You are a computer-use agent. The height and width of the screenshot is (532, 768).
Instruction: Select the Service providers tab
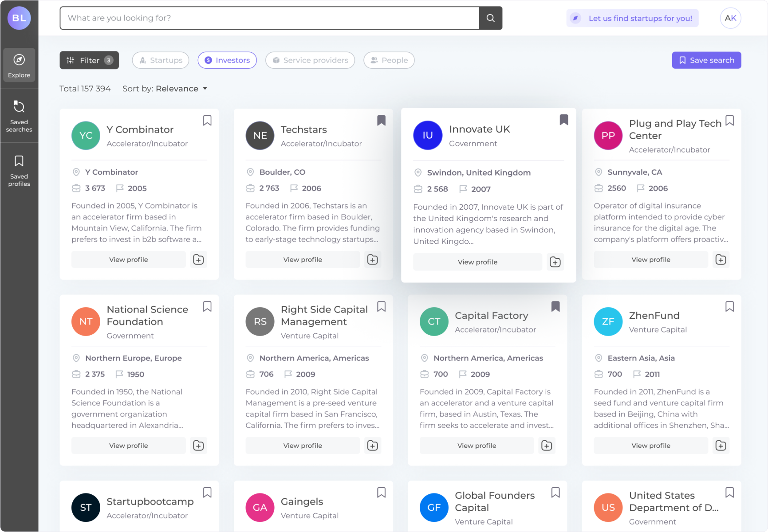[x=310, y=60]
